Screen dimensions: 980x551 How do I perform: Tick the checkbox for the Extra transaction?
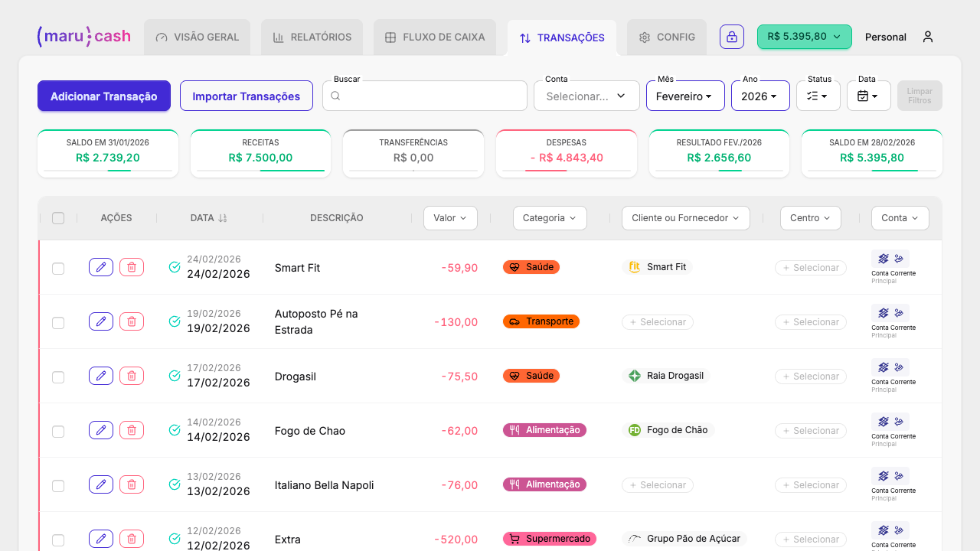(58, 540)
